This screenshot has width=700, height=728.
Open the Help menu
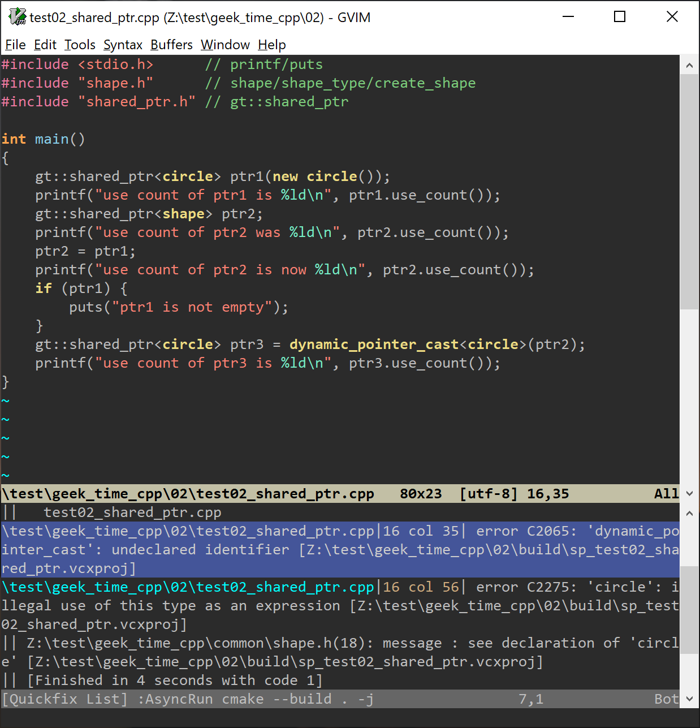coord(271,45)
